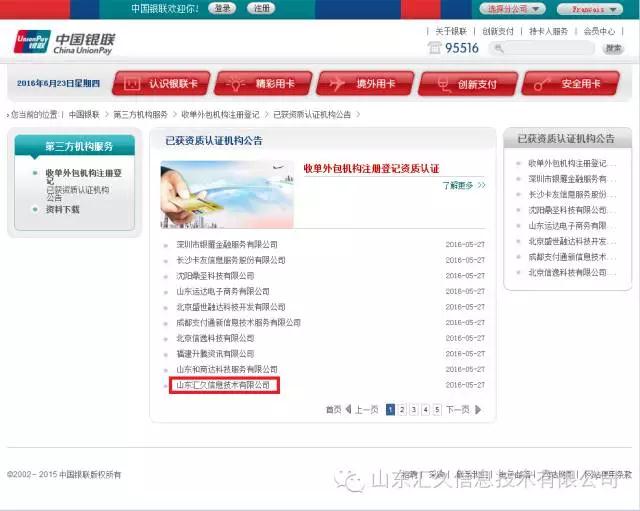Go to 收单外包机构注册登记 in the breadcrumb
Image resolution: width=640 pixels, height=511 pixels.
tap(220, 115)
